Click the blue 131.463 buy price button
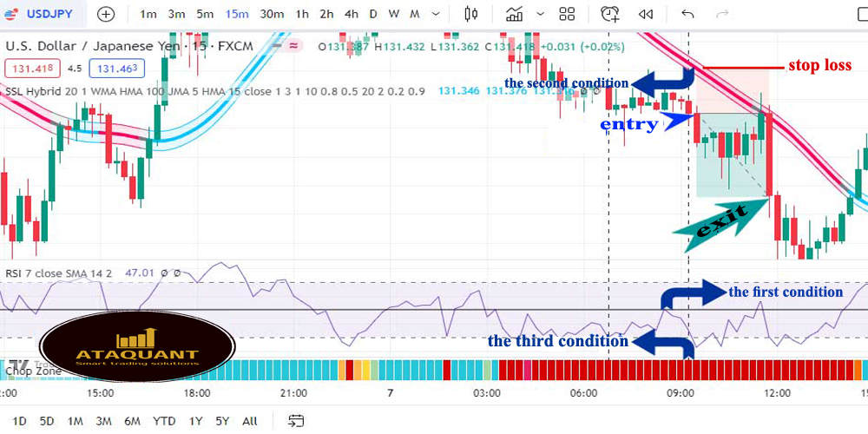 119,69
